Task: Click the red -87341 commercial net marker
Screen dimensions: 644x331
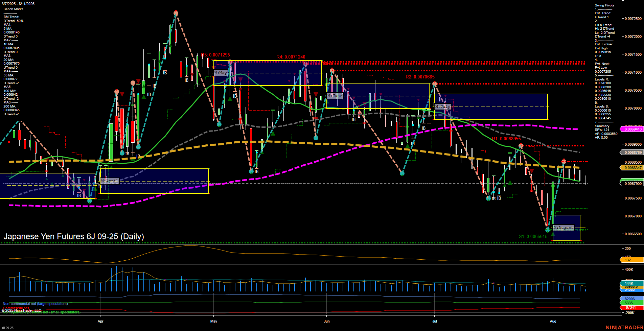Action: click(x=630, y=308)
